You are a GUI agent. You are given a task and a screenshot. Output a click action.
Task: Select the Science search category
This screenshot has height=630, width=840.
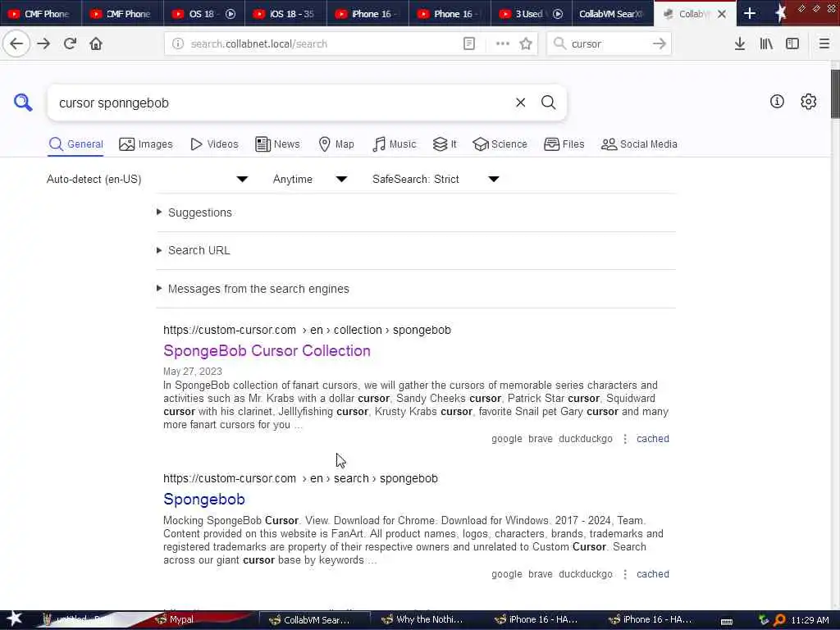pyautogui.click(x=500, y=144)
